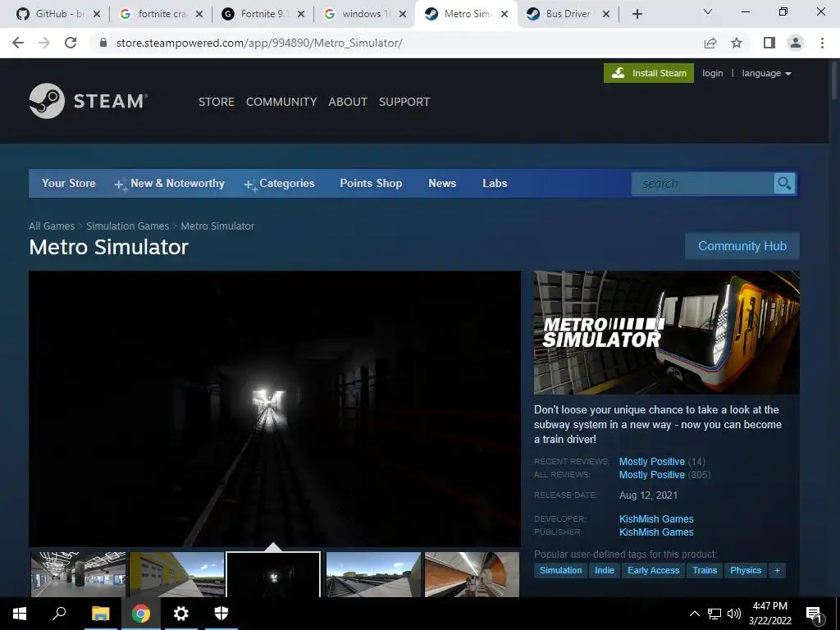Open the News section

coord(442,183)
